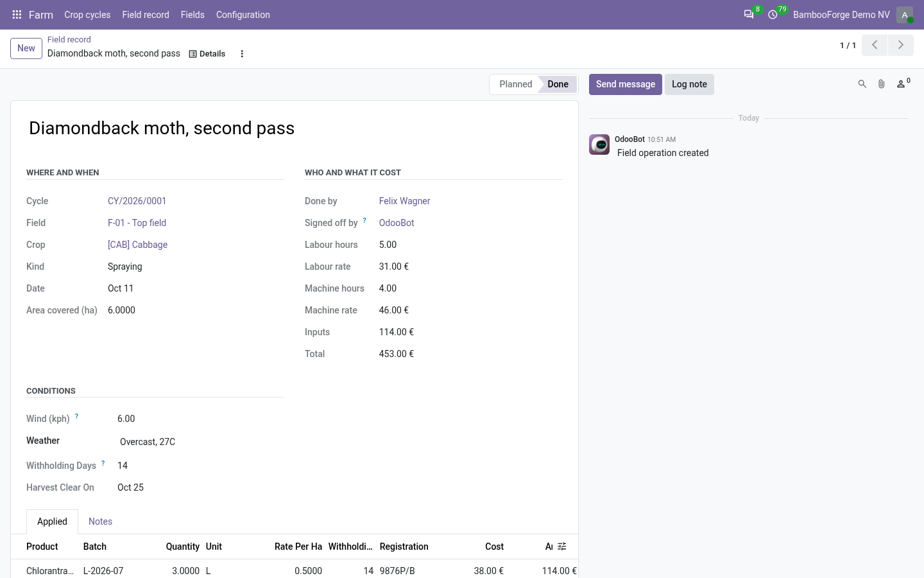This screenshot has height=578, width=924.
Task: Show help tooltip for Wind (kph)
Action: tap(76, 416)
